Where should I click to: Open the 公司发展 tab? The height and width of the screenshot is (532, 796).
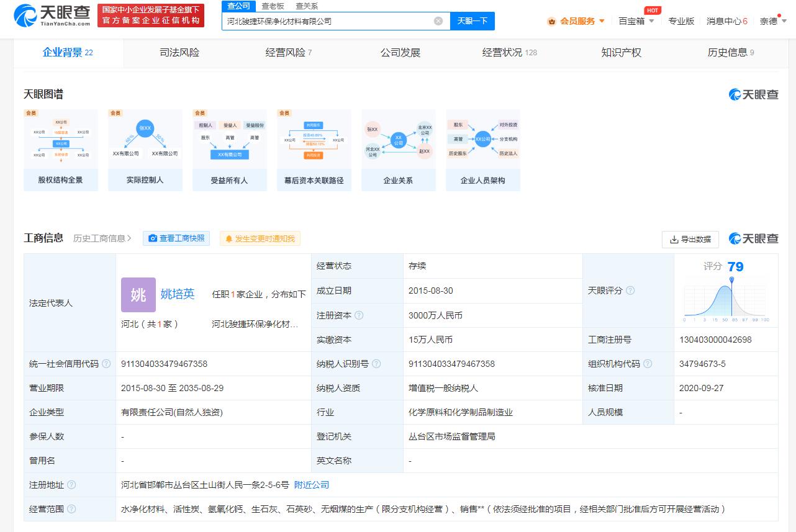[400, 53]
